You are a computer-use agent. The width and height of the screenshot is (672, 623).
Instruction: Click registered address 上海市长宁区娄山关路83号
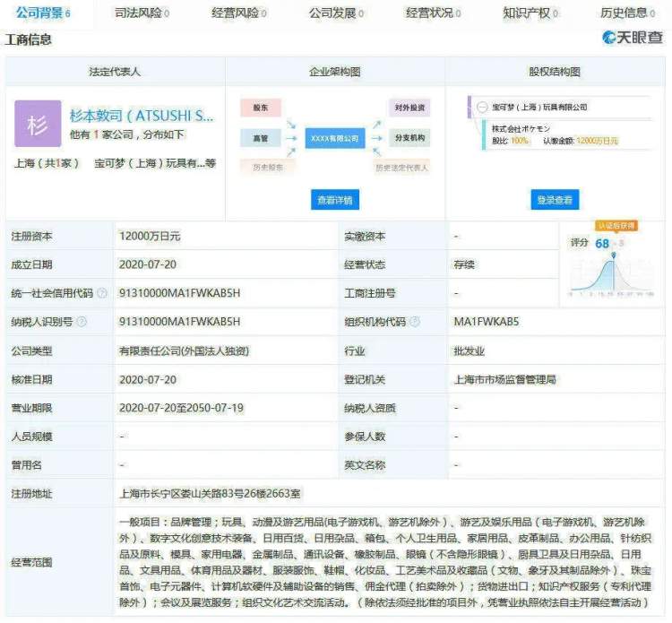click(210, 494)
